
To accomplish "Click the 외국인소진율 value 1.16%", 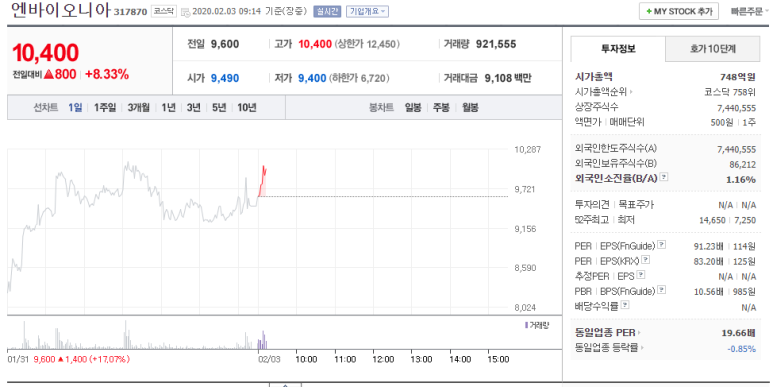I will pyautogui.click(x=741, y=179).
